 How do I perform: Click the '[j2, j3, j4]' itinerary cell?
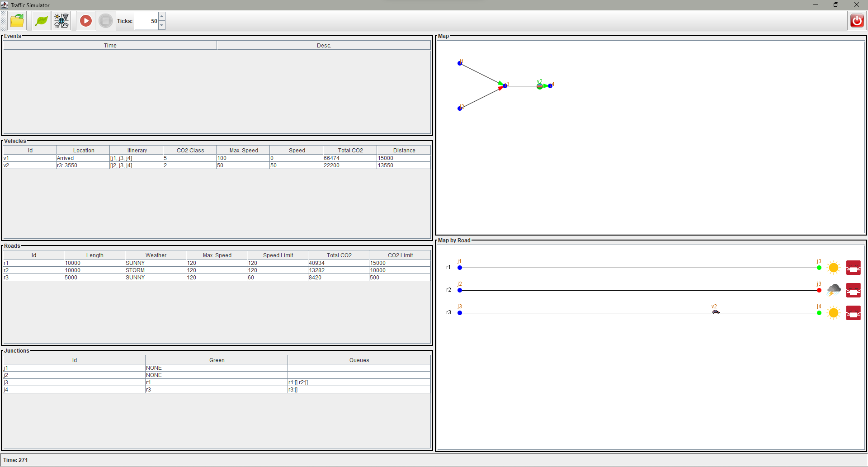click(x=136, y=165)
